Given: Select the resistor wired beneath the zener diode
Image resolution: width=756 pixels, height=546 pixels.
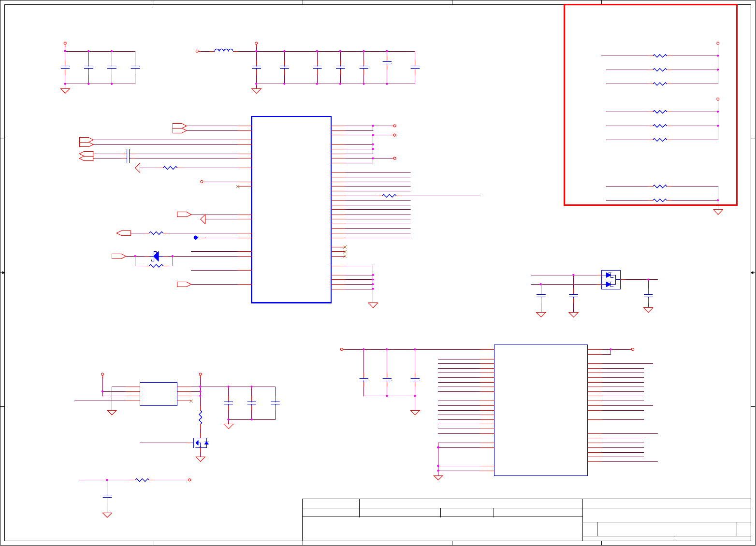Looking at the screenshot, I should coord(156,266).
